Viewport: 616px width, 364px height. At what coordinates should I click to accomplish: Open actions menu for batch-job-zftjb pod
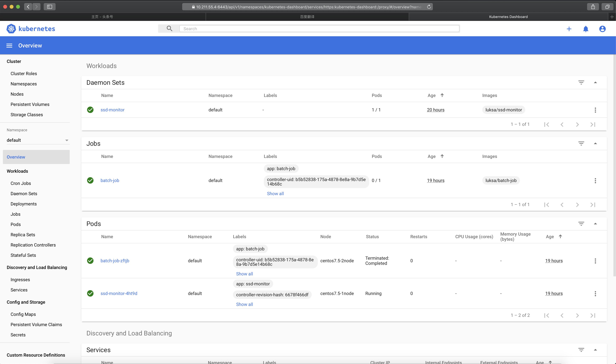click(595, 261)
